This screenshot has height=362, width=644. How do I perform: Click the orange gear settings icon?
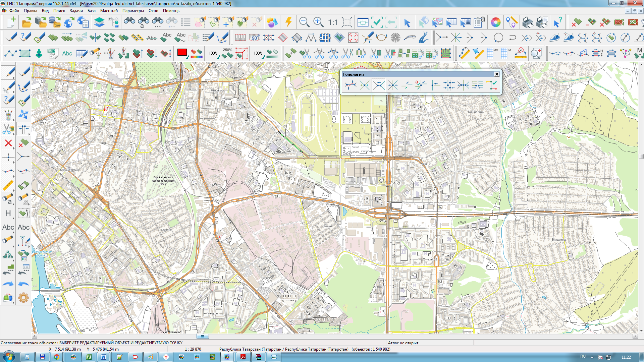[23, 298]
